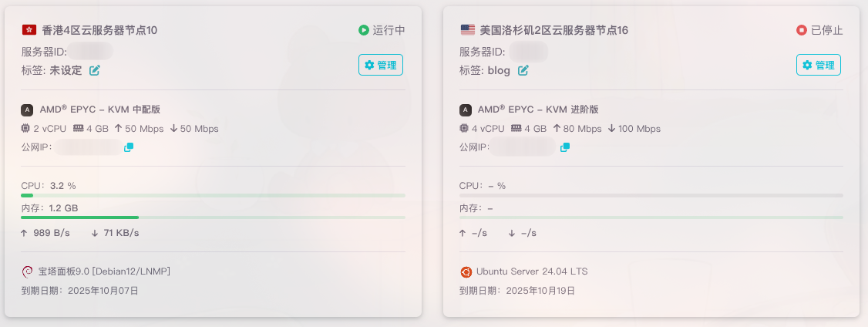Click the AMD badge on Los Angeles server
This screenshot has height=327, width=868.
465,110
